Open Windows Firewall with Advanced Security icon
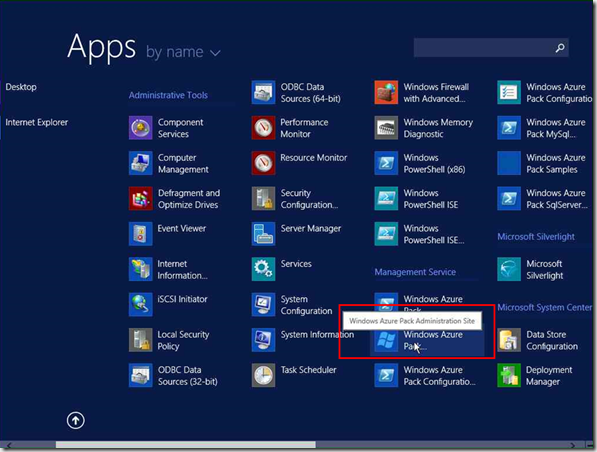 pos(386,92)
